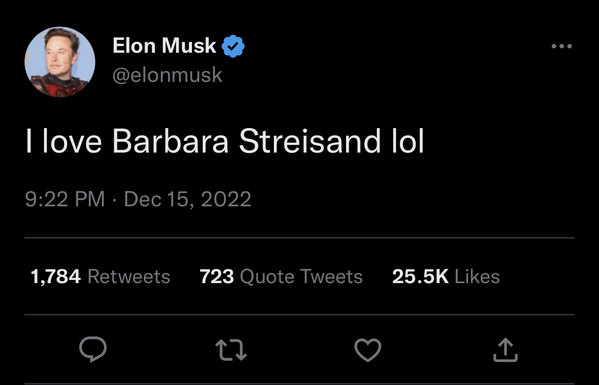
Task: Click the 9:22 PM timestamp
Action: [65, 199]
